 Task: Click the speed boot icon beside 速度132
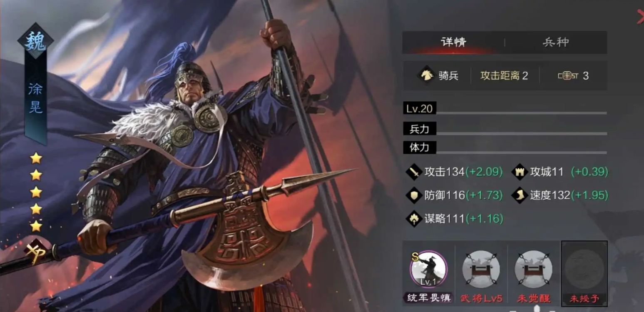[x=520, y=195]
